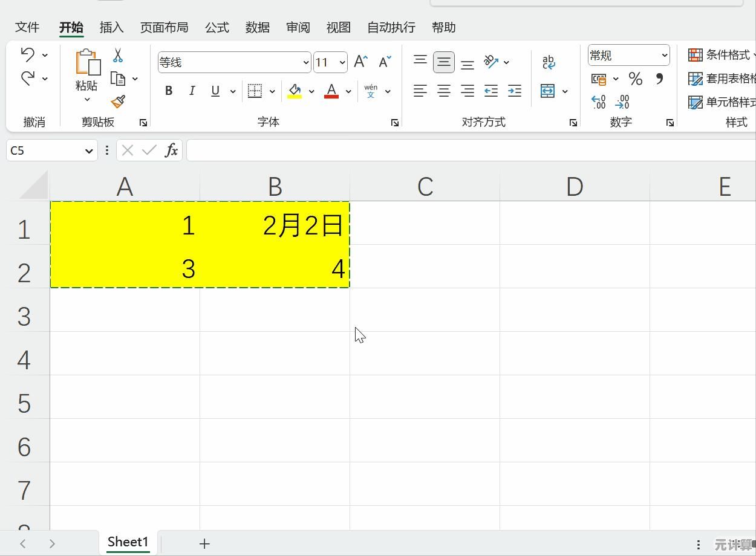Click the Insert Function fx icon

point(171,150)
